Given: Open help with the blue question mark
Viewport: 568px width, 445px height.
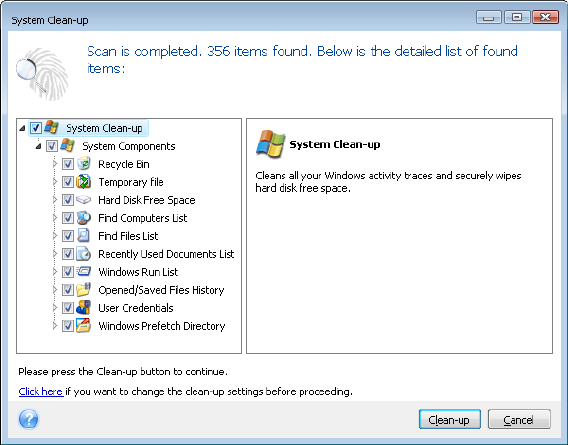Looking at the screenshot, I should [28, 419].
